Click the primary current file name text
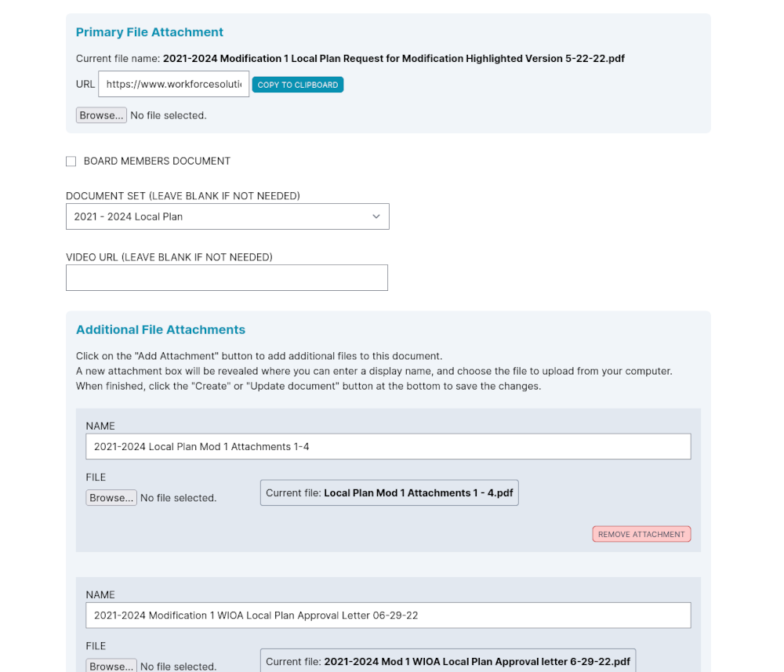 394,59
